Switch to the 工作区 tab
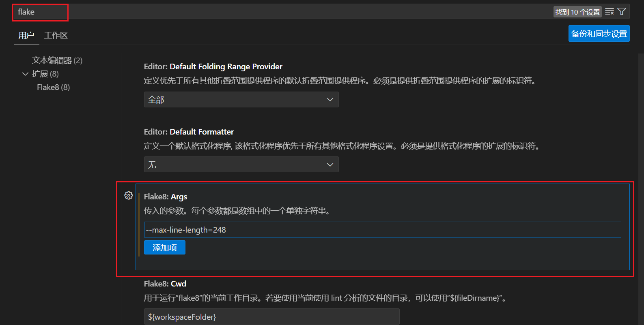This screenshot has height=325, width=644. point(56,36)
